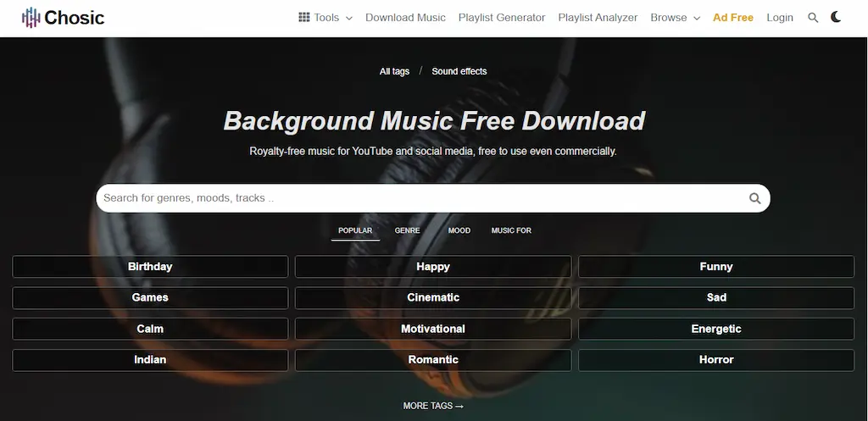This screenshot has width=868, height=421.
Task: Click the Background Music Free Download heading
Action: point(434,120)
